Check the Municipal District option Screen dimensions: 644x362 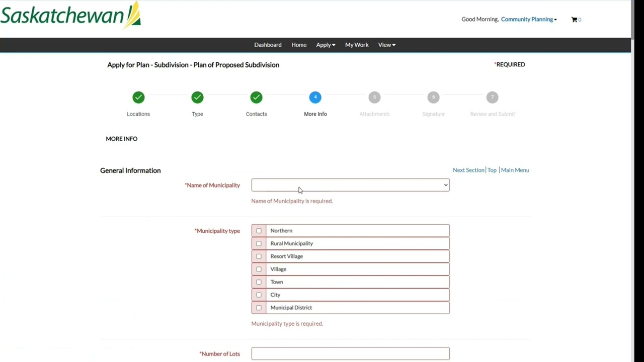click(x=259, y=308)
